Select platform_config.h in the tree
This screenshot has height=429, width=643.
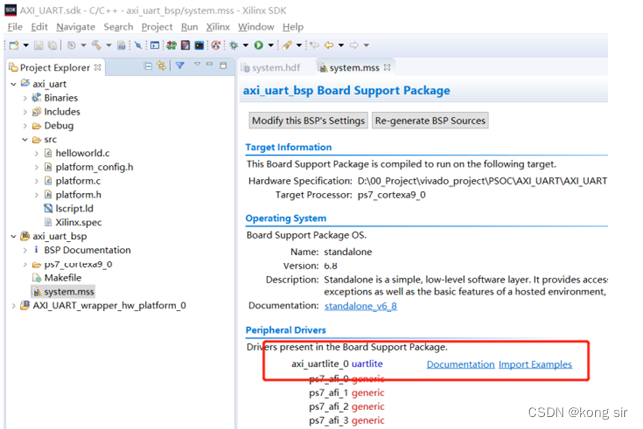pos(94,167)
